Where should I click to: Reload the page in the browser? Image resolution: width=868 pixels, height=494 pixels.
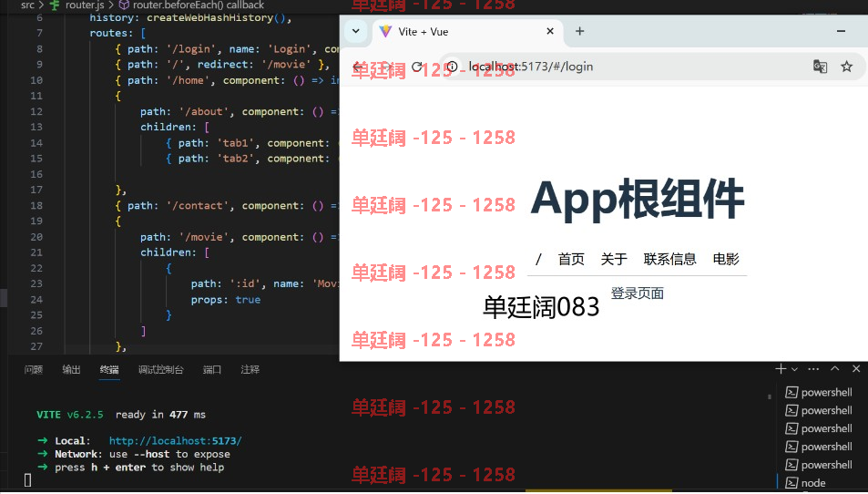(x=417, y=67)
